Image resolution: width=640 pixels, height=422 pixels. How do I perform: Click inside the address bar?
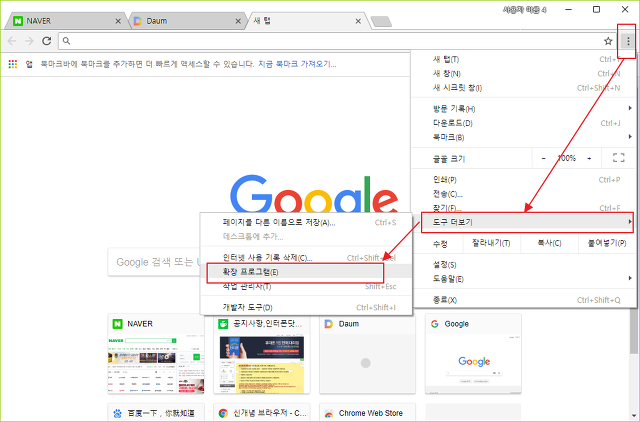[x=335, y=41]
